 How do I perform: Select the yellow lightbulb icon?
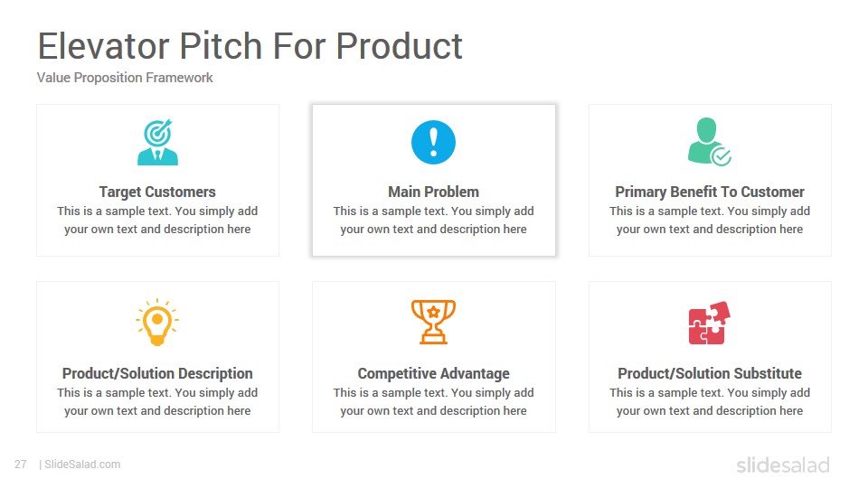(x=157, y=322)
